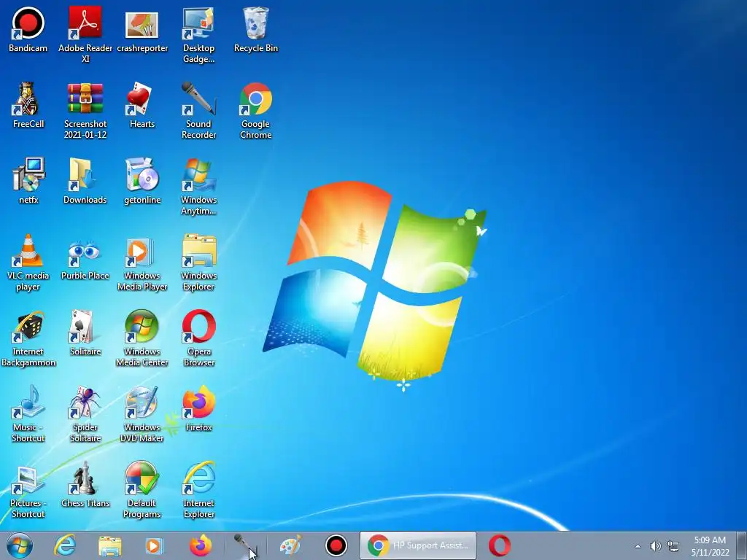Select the Spider Solitaire shortcut
The width and height of the screenshot is (747, 560).
pyautogui.click(x=85, y=414)
